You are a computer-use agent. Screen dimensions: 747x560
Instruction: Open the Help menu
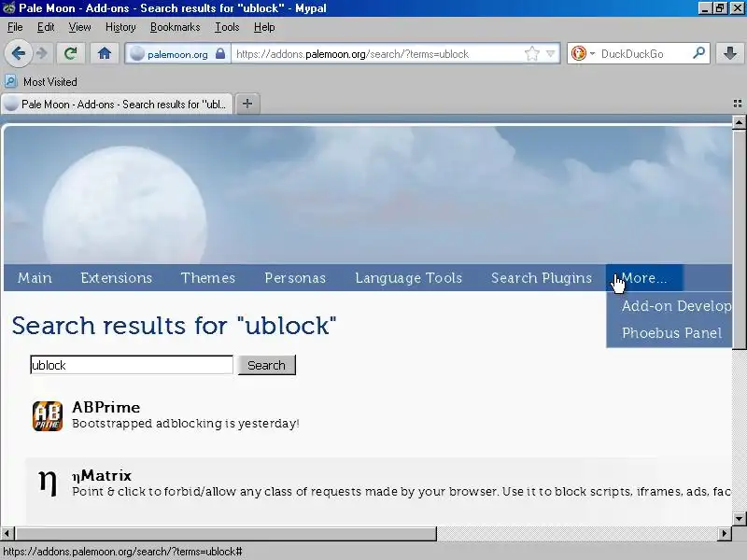(264, 27)
